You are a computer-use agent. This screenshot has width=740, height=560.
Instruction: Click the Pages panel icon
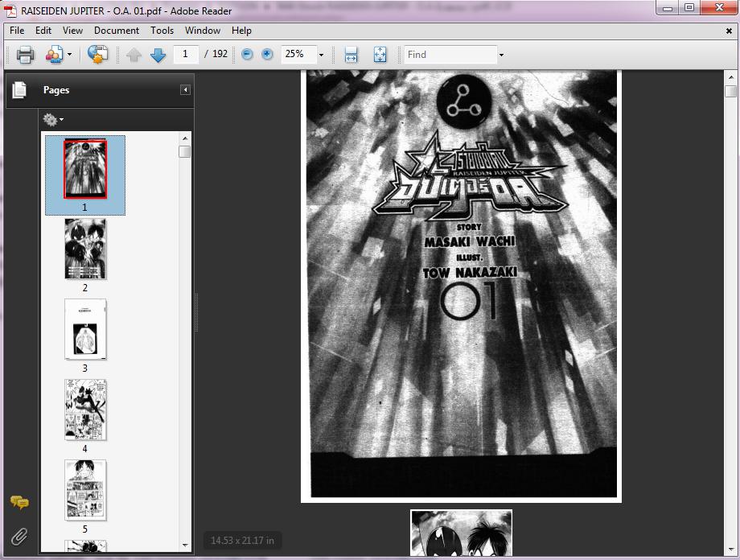19,90
